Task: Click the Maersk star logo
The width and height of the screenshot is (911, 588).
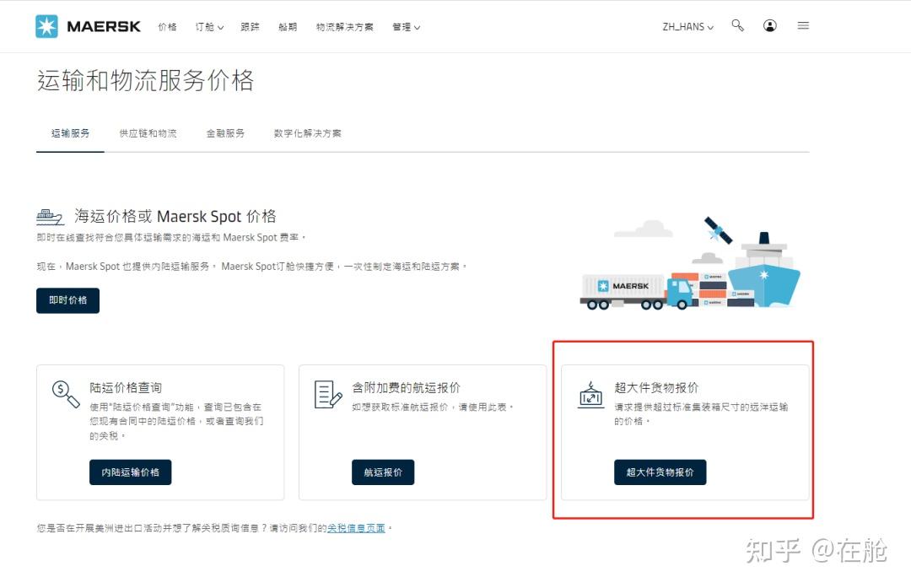Action: point(48,26)
